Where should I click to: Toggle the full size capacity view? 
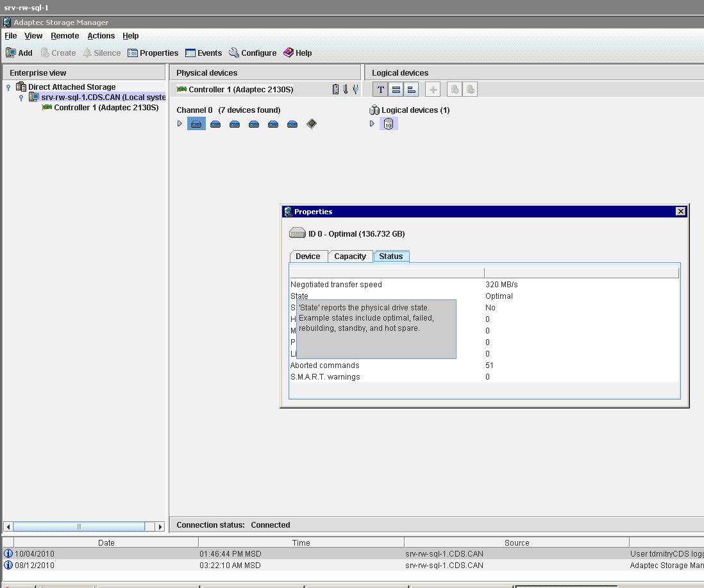tap(396, 90)
